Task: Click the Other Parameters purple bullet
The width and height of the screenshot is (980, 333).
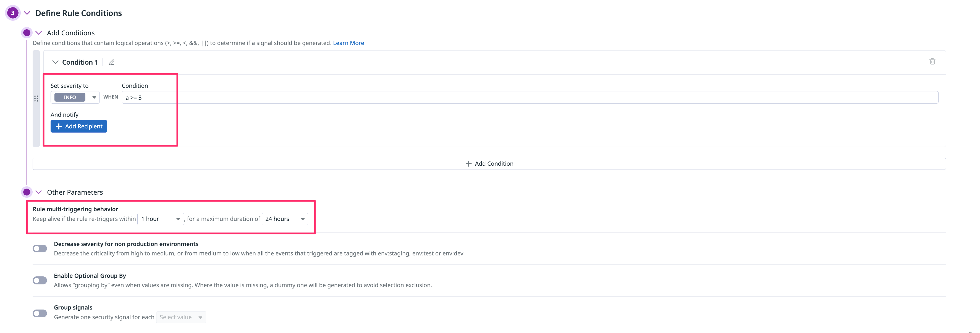Action: (x=27, y=192)
